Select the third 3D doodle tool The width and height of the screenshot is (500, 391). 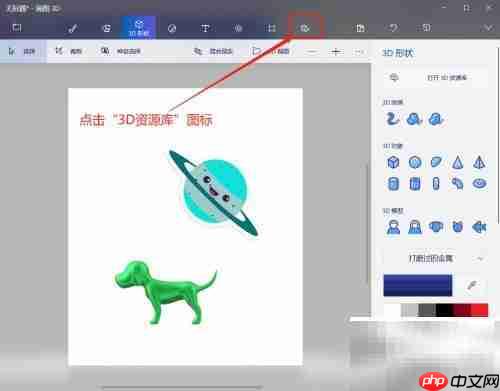[x=436, y=119]
